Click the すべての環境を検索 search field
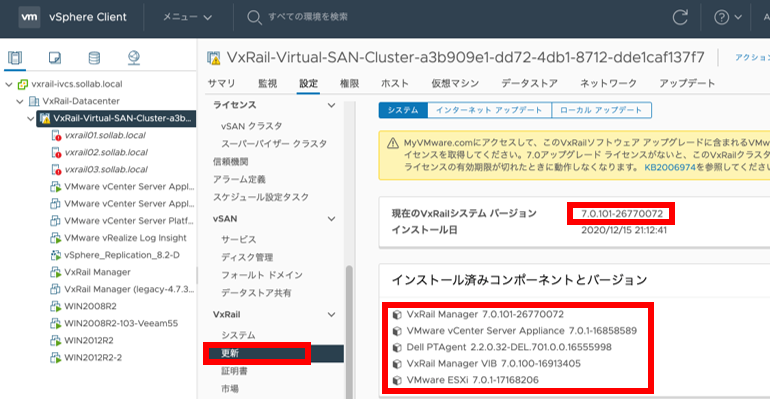This screenshot has width=770, height=399. click(308, 17)
